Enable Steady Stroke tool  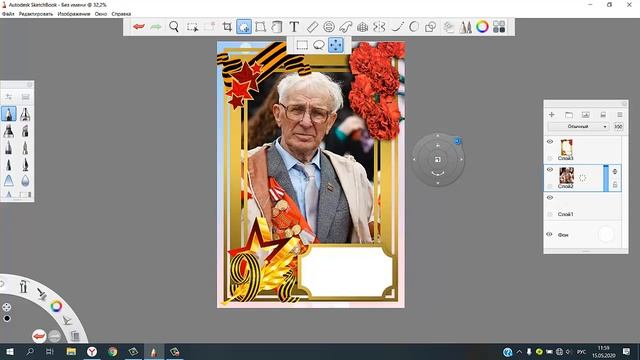pos(397,27)
